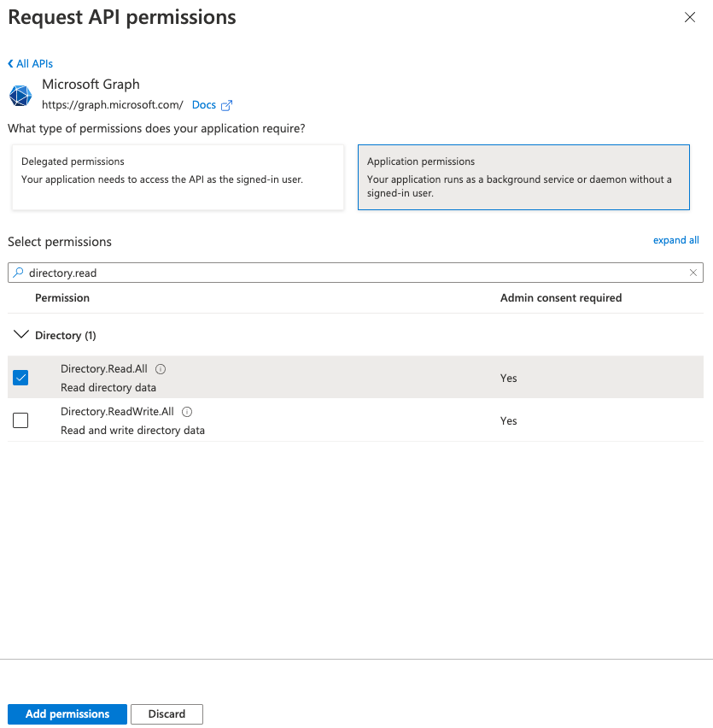
Task: Click the Discard button
Action: click(x=167, y=714)
